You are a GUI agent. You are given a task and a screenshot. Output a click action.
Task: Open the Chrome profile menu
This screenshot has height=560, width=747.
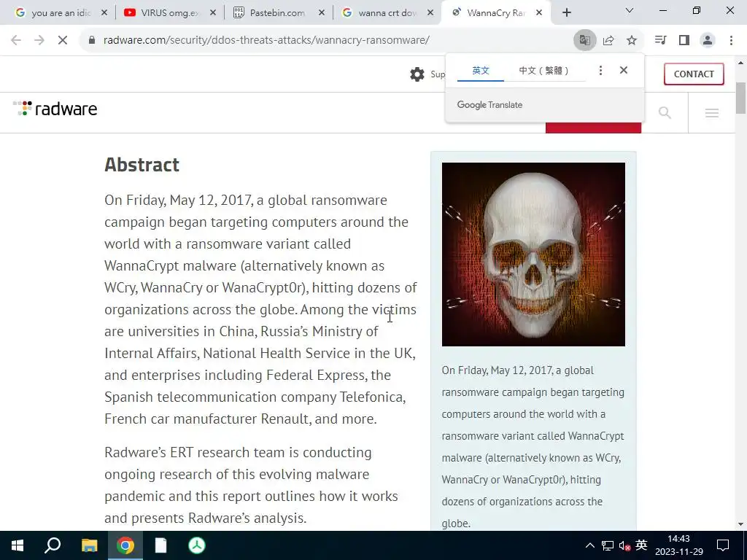pos(708,41)
